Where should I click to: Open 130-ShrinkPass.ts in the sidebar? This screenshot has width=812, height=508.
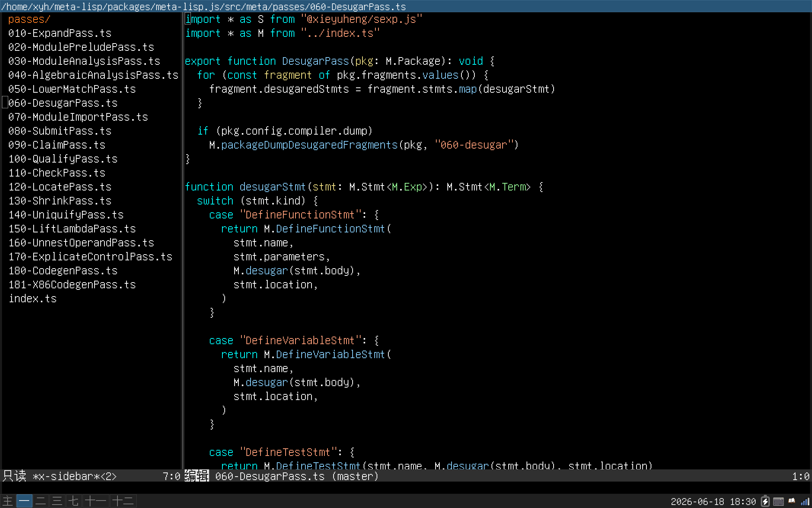(x=60, y=201)
